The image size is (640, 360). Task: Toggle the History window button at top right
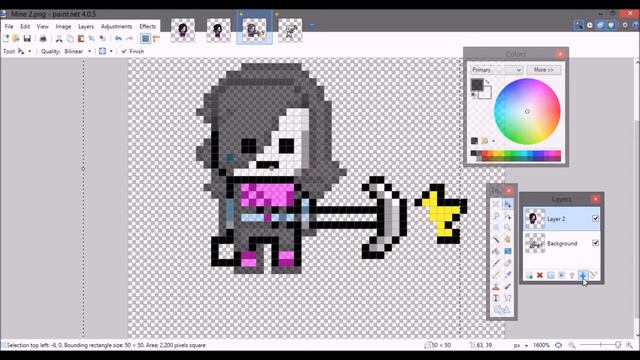tap(590, 25)
